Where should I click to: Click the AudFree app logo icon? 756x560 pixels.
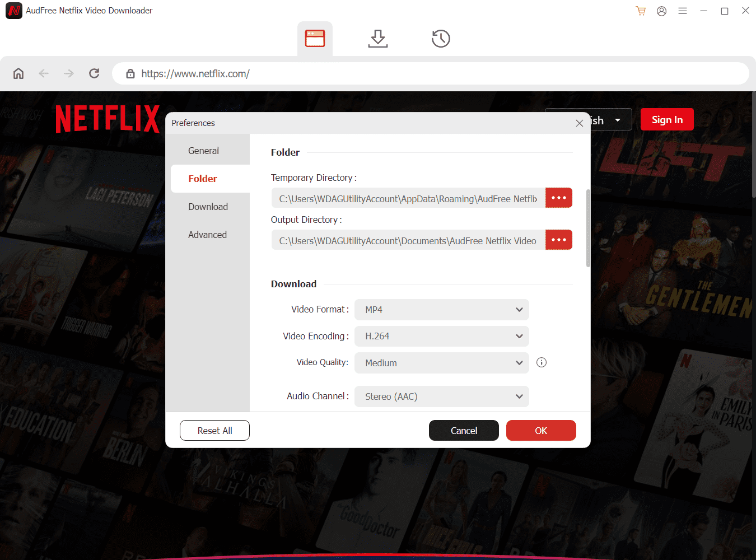tap(14, 11)
